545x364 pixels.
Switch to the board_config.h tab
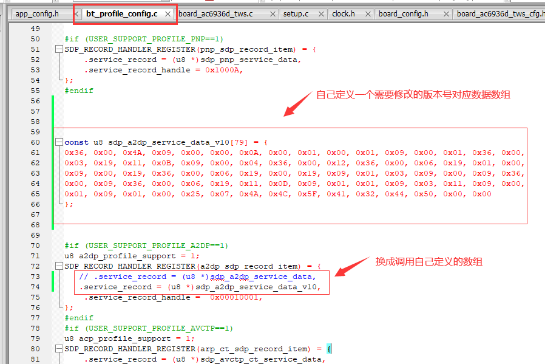(x=403, y=14)
